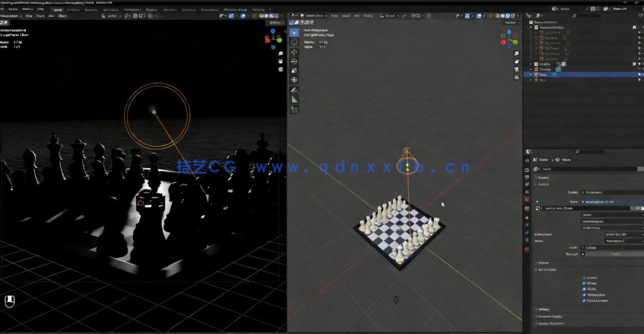Switch to rendered viewport shading mode

coord(513,15)
